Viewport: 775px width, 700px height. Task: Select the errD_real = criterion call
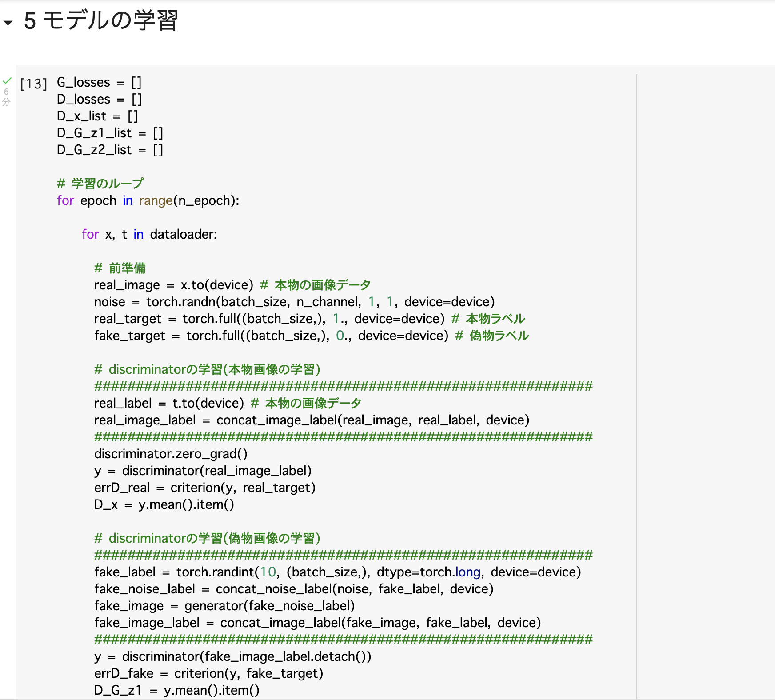click(204, 488)
